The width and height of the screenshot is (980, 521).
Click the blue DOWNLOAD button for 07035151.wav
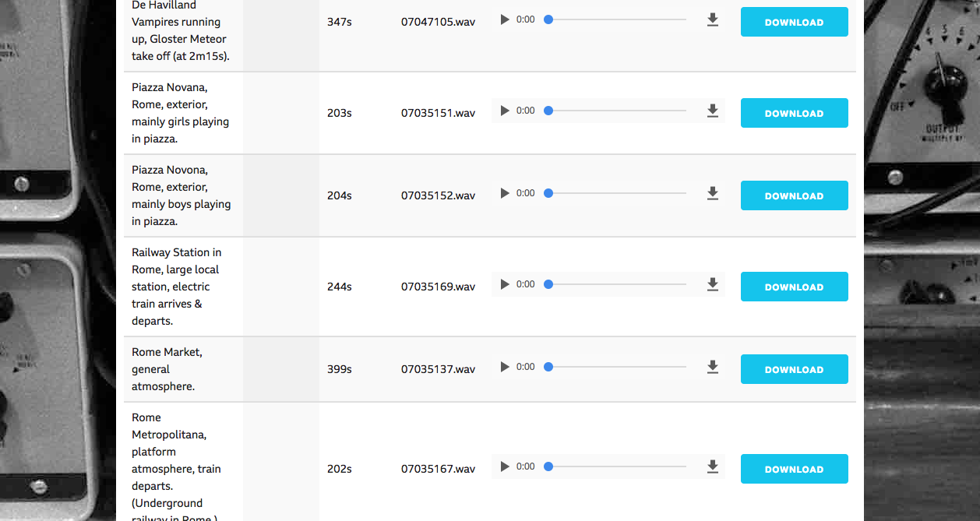click(x=794, y=113)
